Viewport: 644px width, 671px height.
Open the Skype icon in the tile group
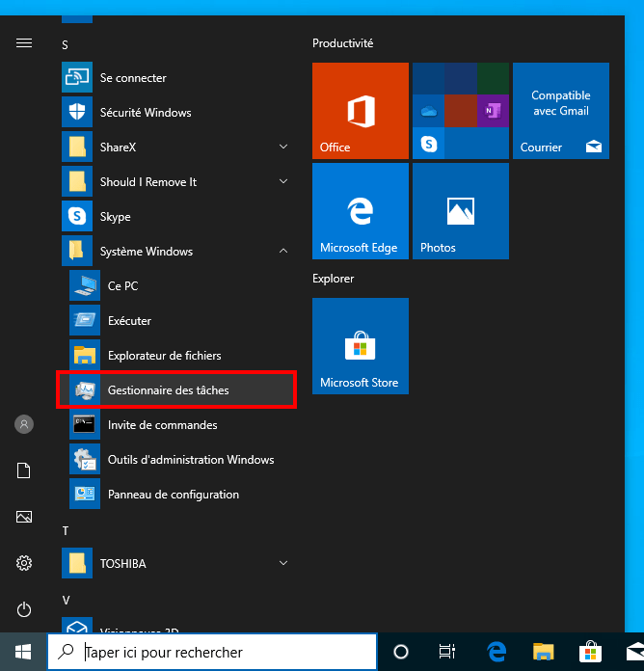(429, 144)
